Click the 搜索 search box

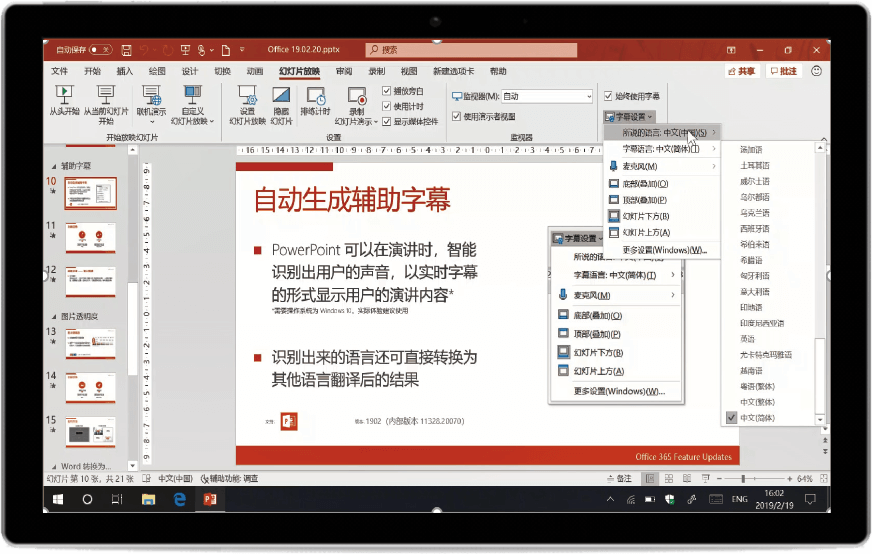pos(471,50)
